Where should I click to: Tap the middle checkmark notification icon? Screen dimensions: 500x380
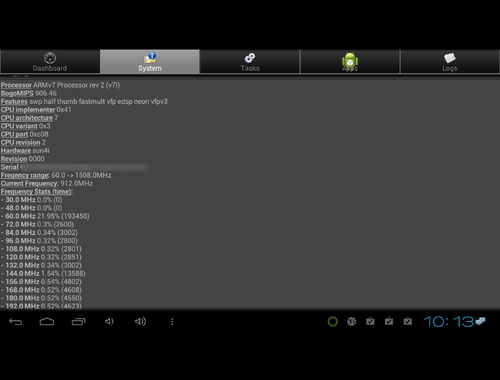click(x=389, y=321)
